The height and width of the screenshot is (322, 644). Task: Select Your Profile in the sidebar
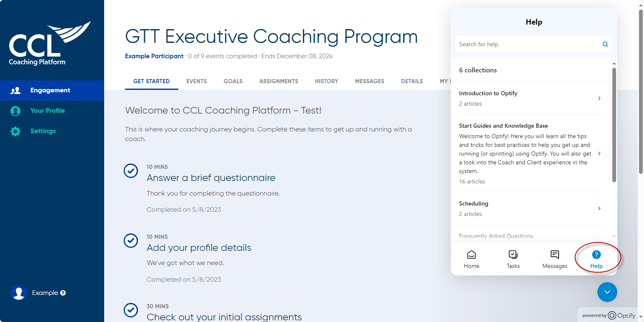47,111
